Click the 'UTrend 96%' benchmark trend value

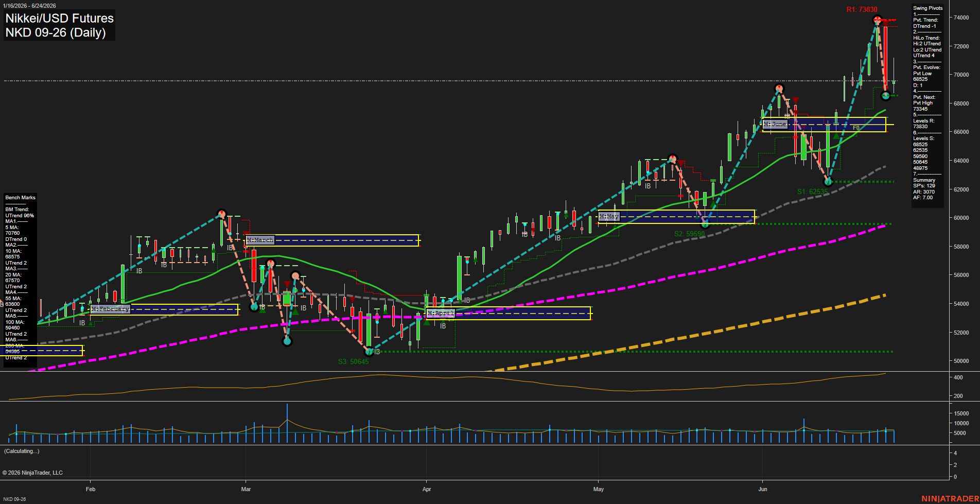(20, 216)
